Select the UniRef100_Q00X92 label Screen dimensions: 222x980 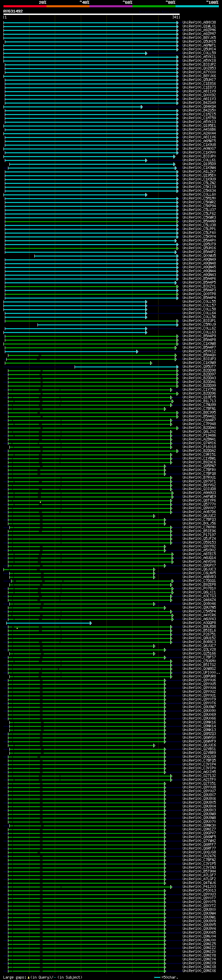199,95
